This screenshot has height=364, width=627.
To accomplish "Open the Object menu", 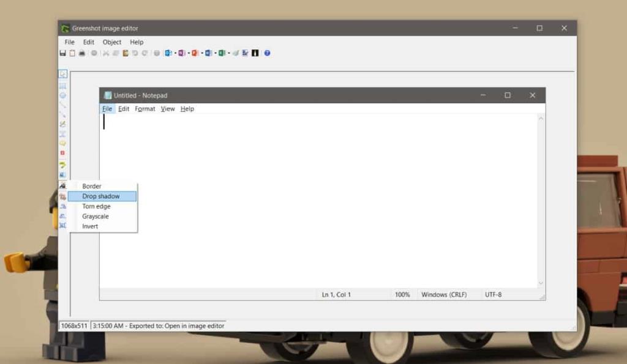I will [x=111, y=42].
